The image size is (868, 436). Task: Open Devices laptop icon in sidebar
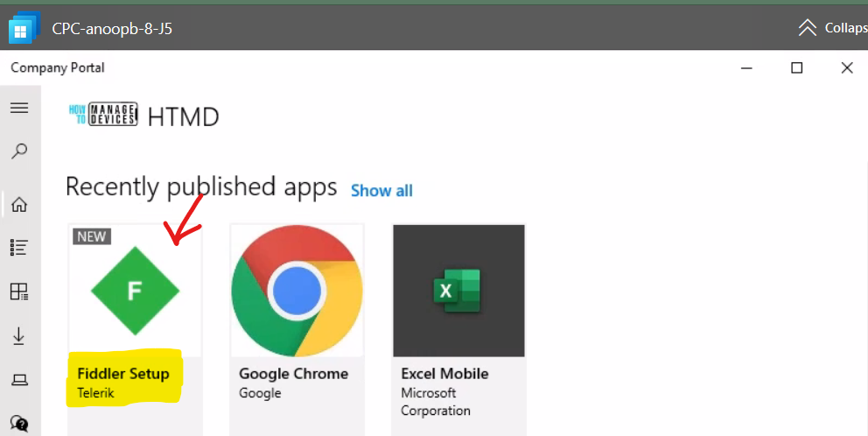[19, 380]
